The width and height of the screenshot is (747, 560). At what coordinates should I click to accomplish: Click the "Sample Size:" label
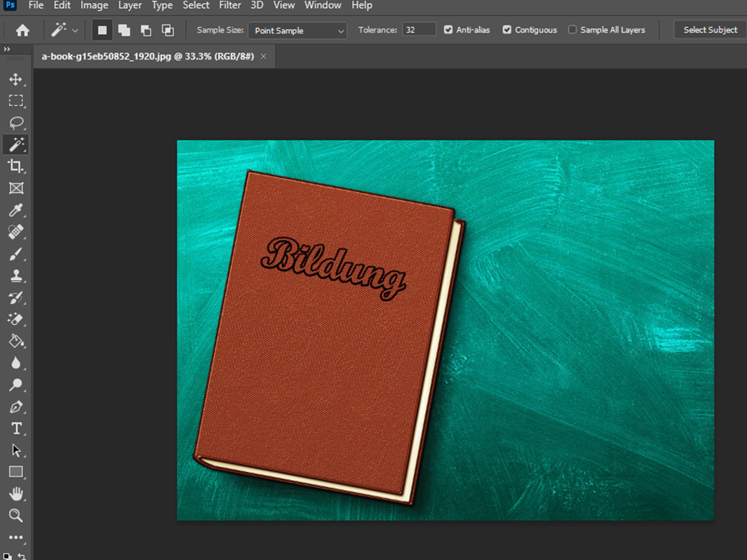click(220, 30)
